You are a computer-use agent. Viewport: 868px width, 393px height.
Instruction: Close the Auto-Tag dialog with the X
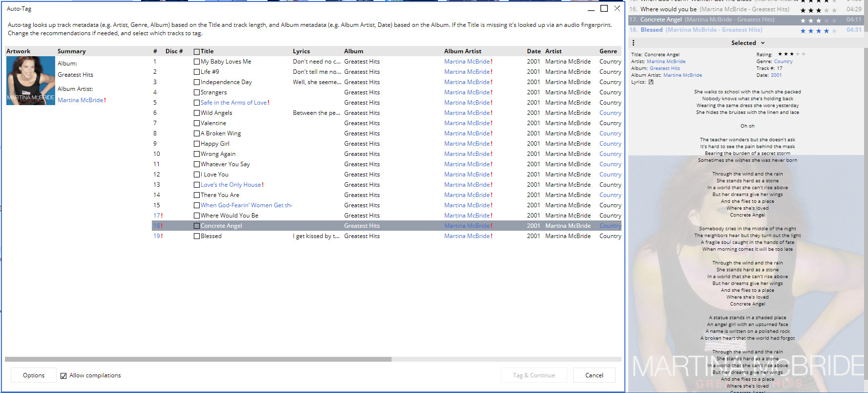click(617, 8)
